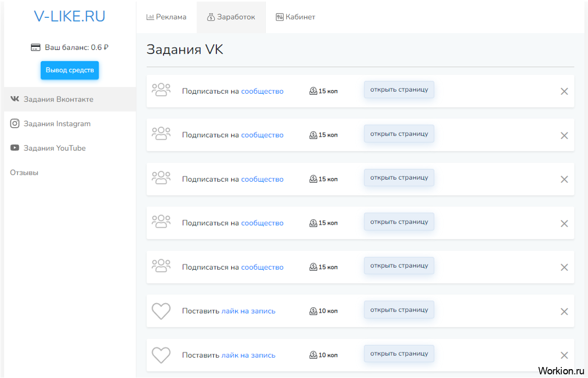Click открыть страницу in second like task
Viewport: 588px width, 378px height.
(x=399, y=353)
